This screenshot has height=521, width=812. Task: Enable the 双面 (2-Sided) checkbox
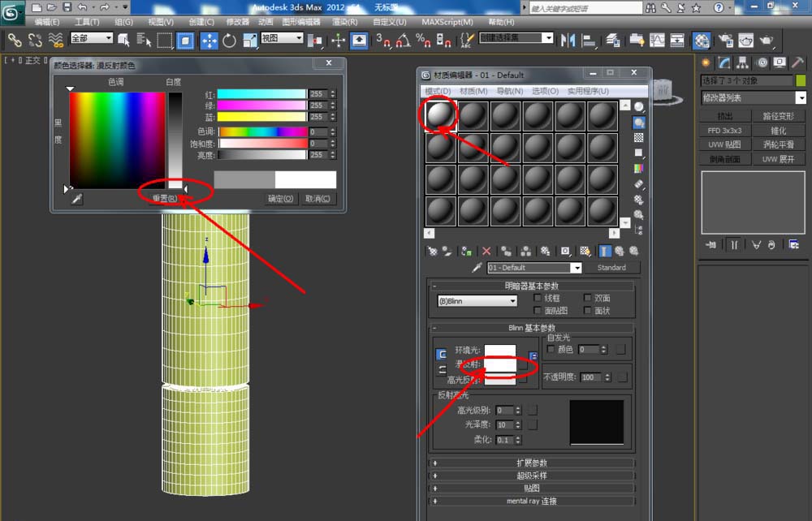(x=588, y=298)
